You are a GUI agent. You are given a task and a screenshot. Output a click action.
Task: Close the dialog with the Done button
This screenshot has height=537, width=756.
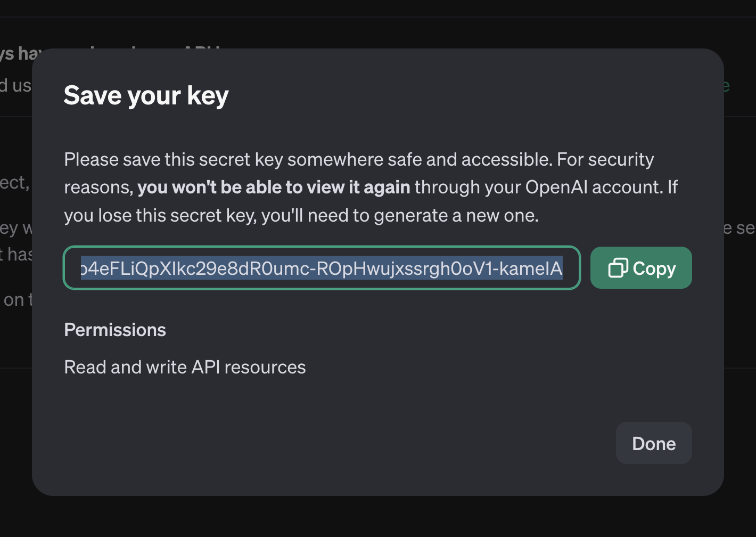[654, 443]
